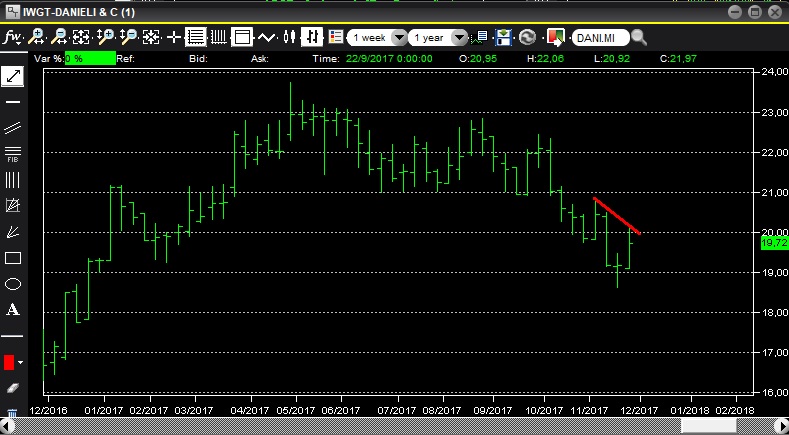Zoom in vertically on the price axis
Image resolution: width=789 pixels, height=435 pixels.
pyautogui.click(x=105, y=37)
